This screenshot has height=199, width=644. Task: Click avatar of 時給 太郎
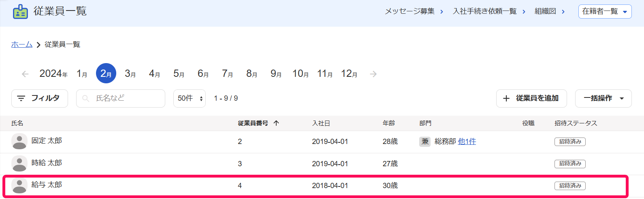pos(19,163)
